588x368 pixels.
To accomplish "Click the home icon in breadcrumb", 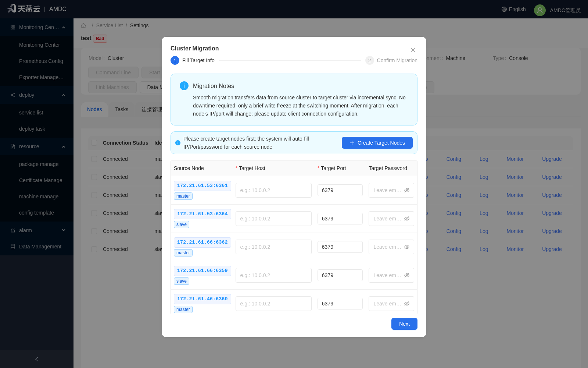I will pyautogui.click(x=83, y=25).
